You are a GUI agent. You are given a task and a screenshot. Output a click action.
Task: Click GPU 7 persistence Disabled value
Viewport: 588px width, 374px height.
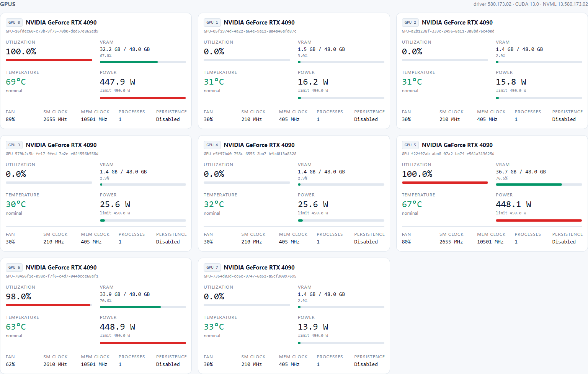tap(366, 364)
